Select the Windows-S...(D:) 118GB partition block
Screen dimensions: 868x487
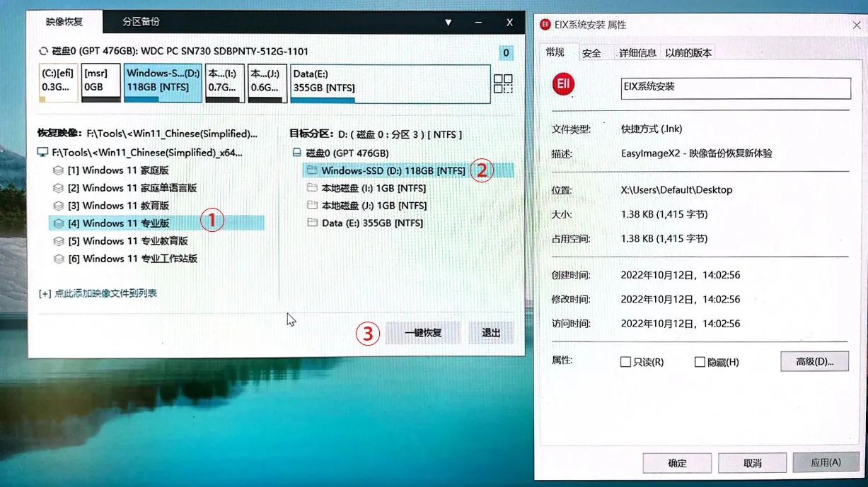(x=162, y=83)
